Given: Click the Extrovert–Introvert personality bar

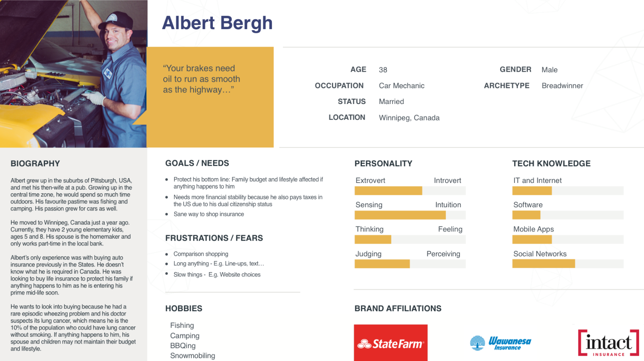Looking at the screenshot, I should click(410, 191).
